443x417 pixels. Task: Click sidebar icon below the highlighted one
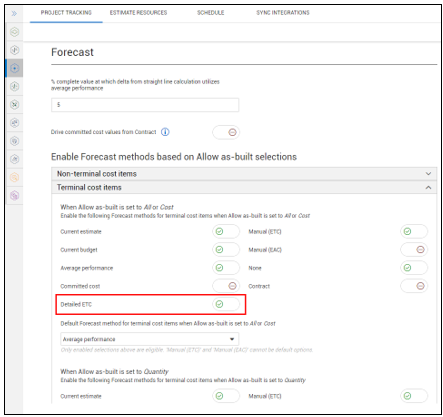point(15,86)
